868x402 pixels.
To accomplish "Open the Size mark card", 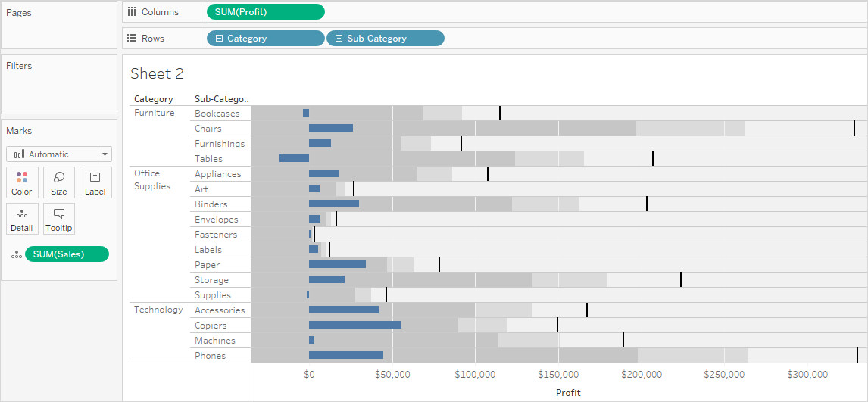I will [58, 182].
